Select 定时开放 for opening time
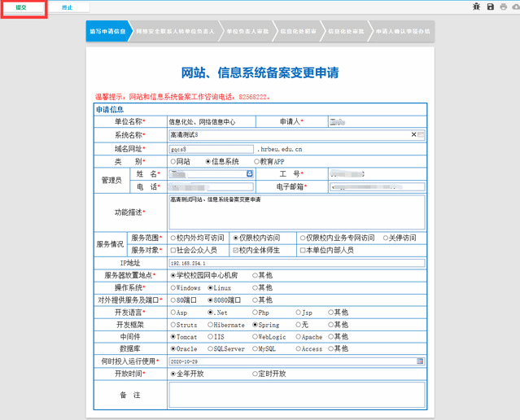Viewport: 520px width, 420px height. tap(253, 373)
